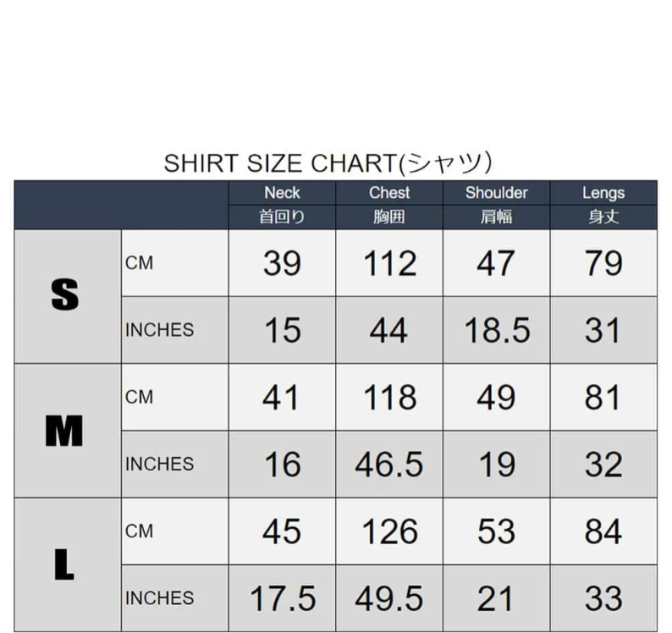The height and width of the screenshot is (633, 672).
Task: Select the size M row label
Action: coord(65,431)
